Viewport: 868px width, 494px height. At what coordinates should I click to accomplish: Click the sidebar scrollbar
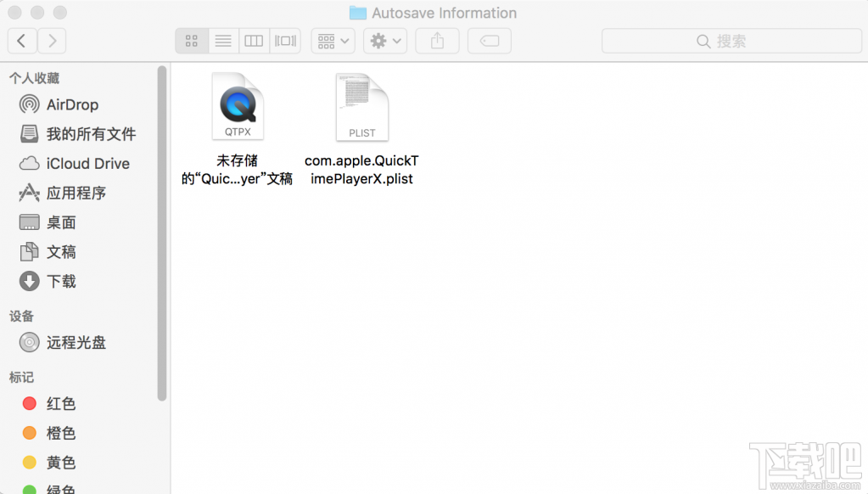click(x=162, y=233)
